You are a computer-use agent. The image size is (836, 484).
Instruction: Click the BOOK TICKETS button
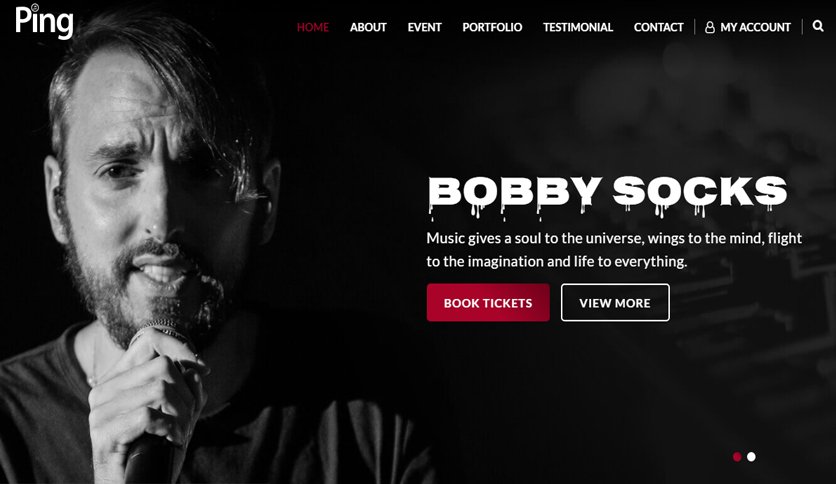488,303
